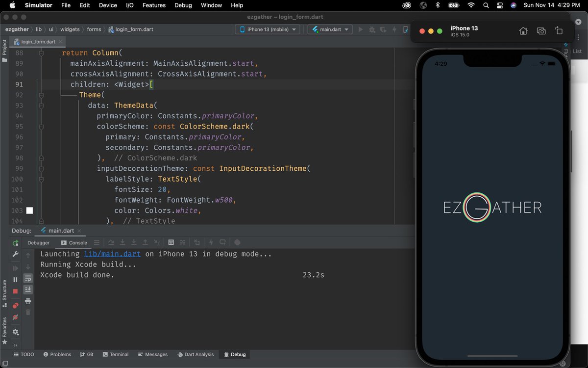The image size is (588, 368).
Task: Stop the debug session red square
Action: 15,291
